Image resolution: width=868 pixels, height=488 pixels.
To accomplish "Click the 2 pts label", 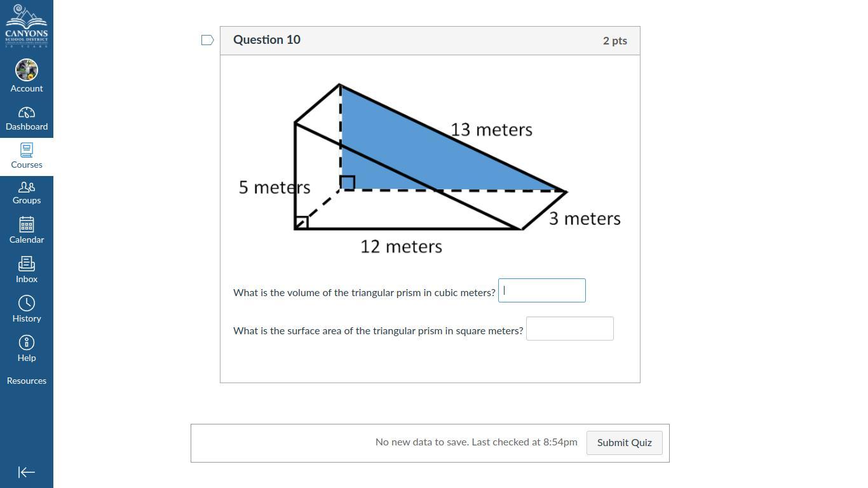I will click(614, 41).
